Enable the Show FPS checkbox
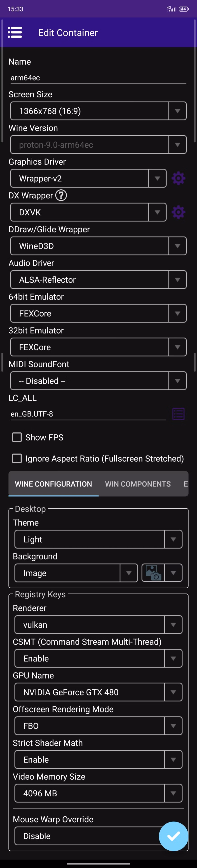 click(17, 437)
